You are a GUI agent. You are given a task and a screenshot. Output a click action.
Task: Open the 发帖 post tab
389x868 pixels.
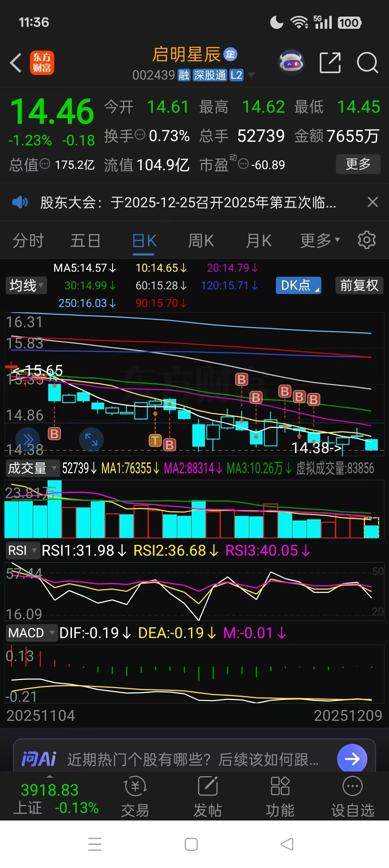tap(208, 797)
